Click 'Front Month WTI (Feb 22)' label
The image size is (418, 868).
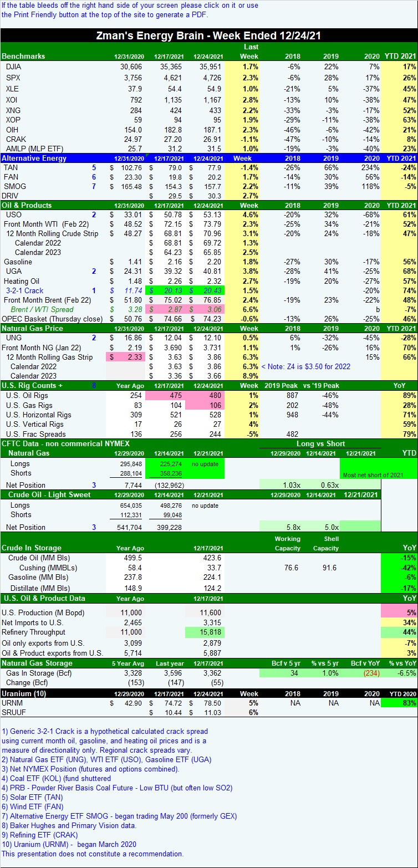click(x=45, y=224)
